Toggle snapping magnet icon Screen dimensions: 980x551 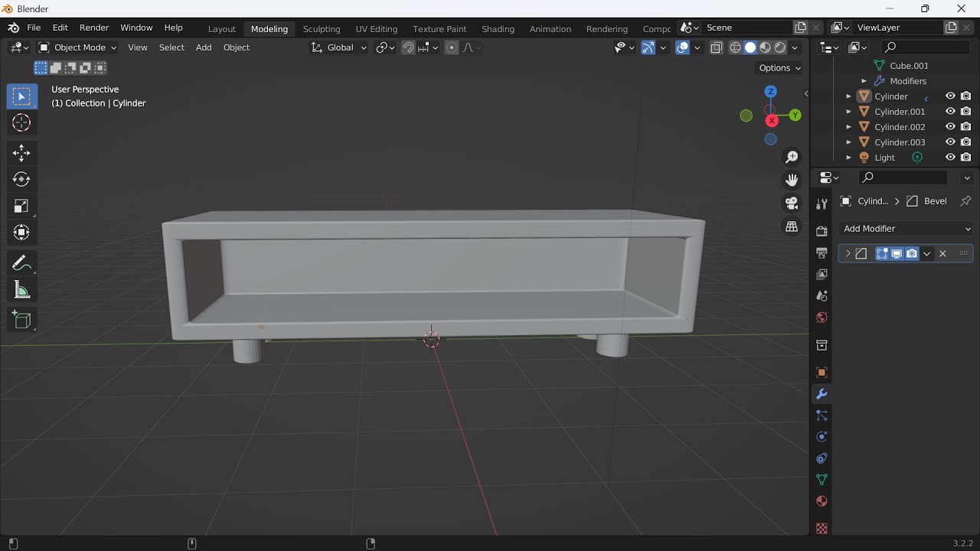click(408, 47)
